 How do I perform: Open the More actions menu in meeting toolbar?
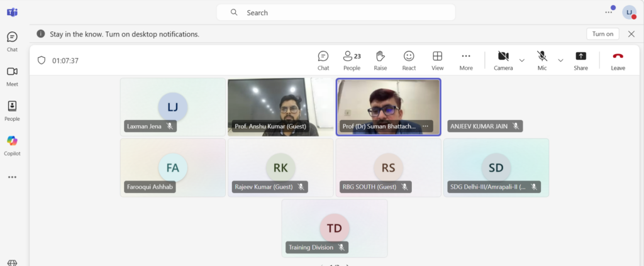tap(466, 61)
